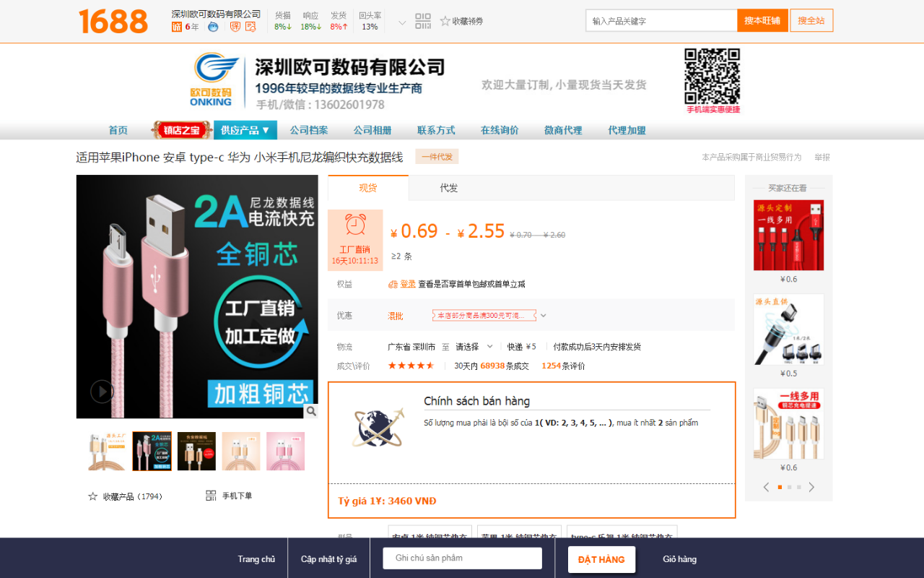Expand the coupon promotion chevron
Viewport: 924px width, 578px height.
tap(544, 316)
